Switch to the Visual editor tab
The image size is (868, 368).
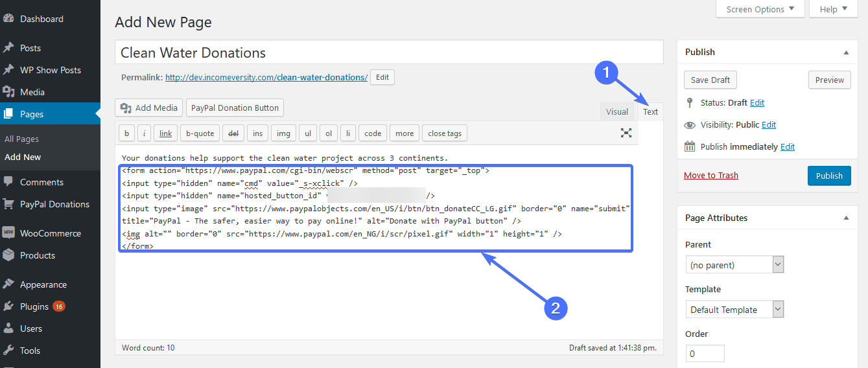tap(617, 111)
